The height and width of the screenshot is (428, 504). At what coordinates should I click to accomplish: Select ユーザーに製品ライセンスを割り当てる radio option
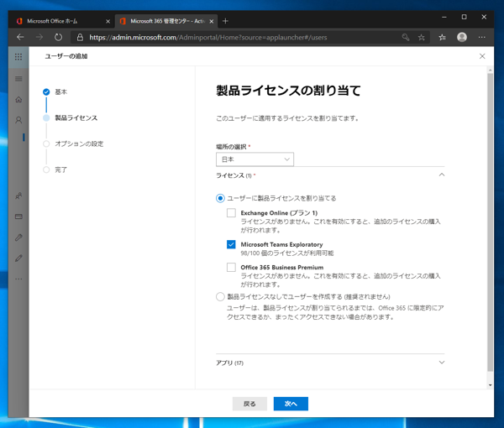pos(220,198)
